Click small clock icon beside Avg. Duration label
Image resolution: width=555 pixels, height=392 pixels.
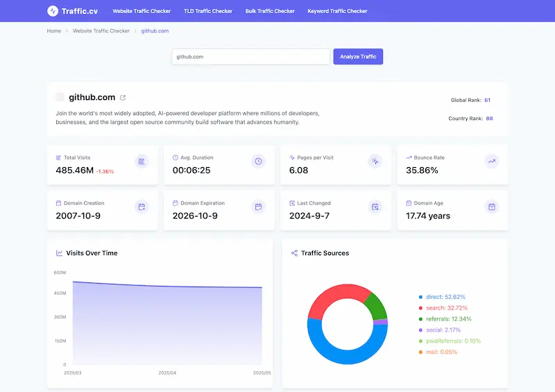176,157
